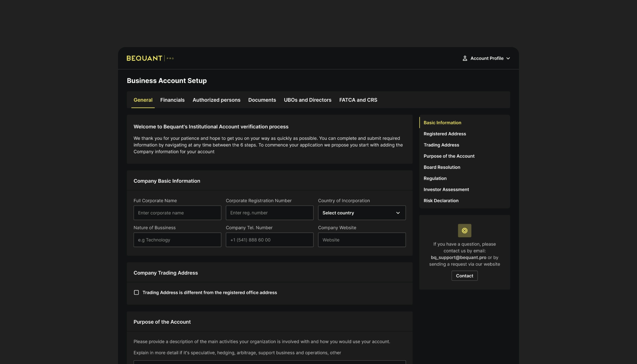Click the Company Tel. Number field
637x364 pixels.
tap(269, 240)
